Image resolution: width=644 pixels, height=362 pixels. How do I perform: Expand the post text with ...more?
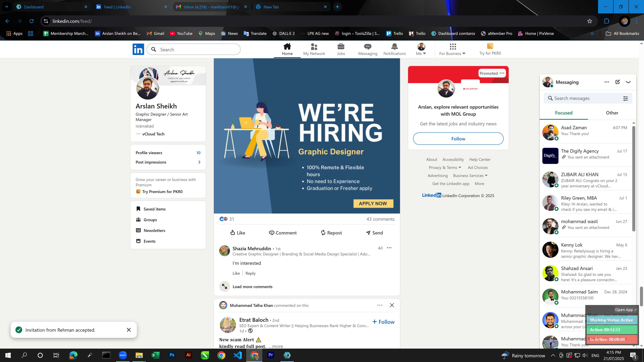point(276,346)
